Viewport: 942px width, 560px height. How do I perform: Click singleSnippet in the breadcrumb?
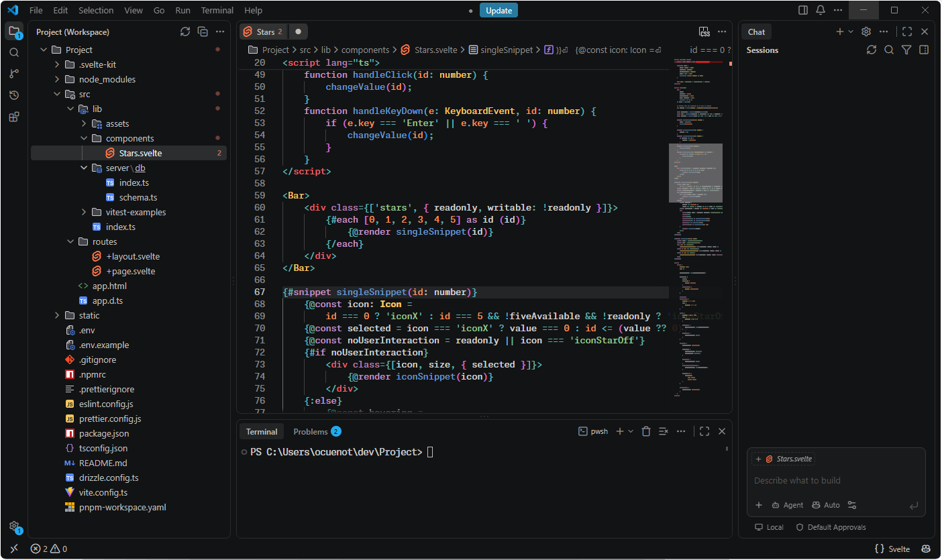click(x=507, y=50)
